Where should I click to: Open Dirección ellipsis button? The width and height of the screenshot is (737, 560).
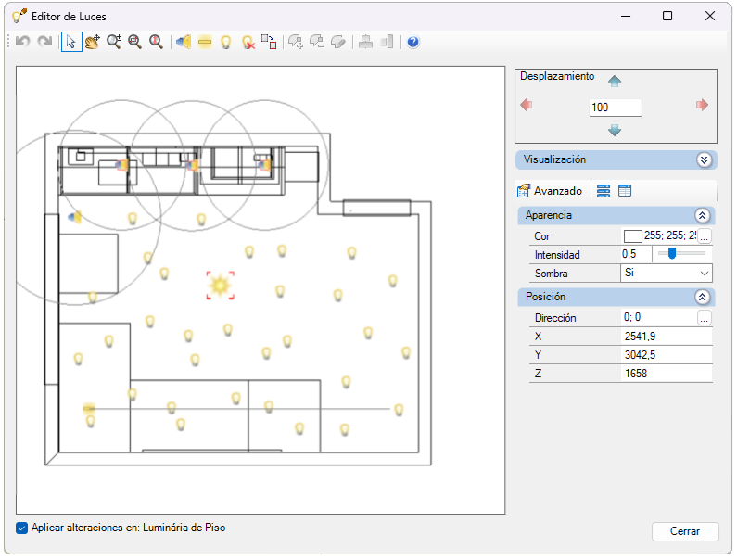704,318
